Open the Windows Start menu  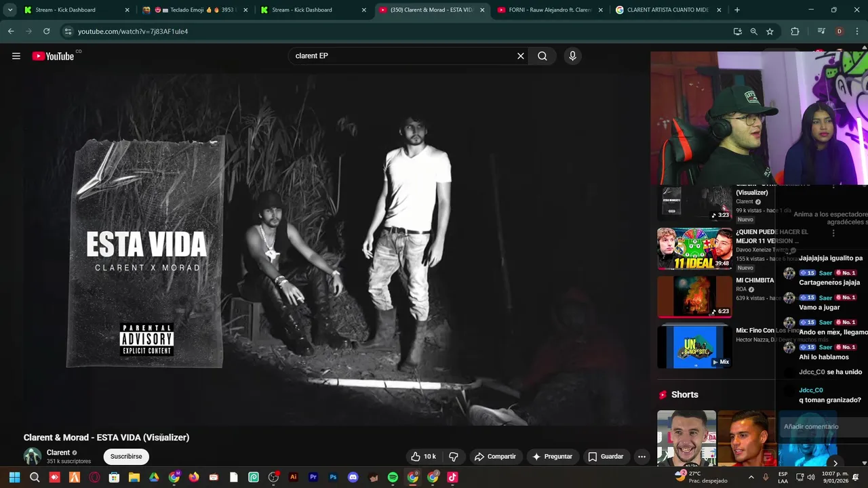14,477
